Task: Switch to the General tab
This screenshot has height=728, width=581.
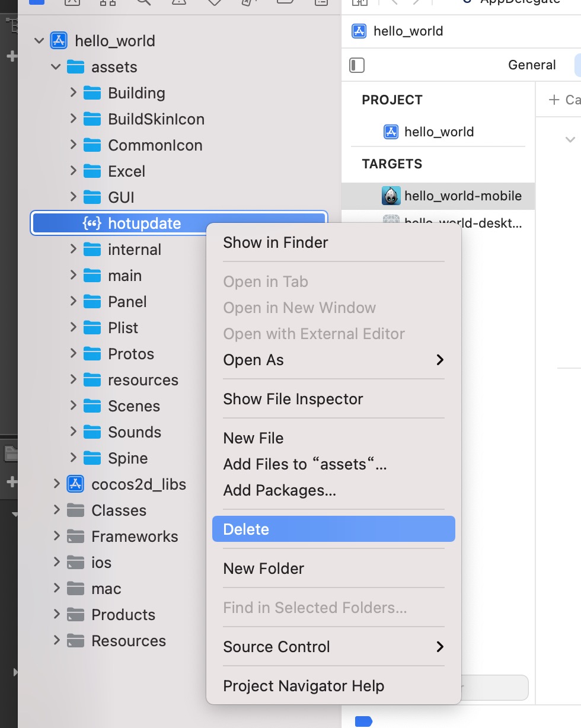Action: (x=532, y=65)
